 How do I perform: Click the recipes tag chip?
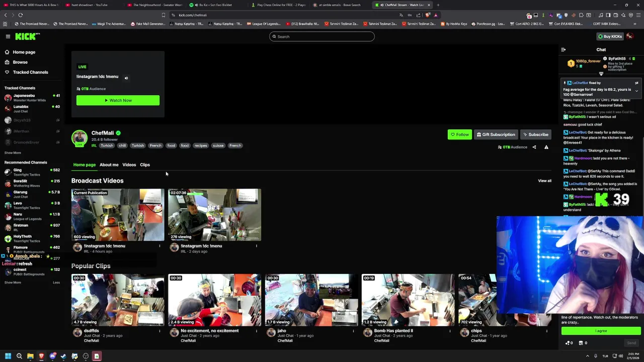click(x=201, y=146)
